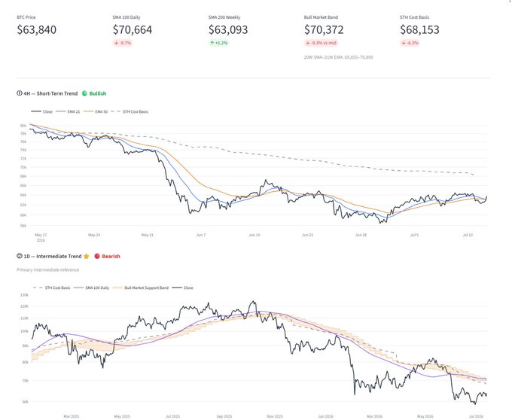Image resolution: width=512 pixels, height=420 pixels.
Task: Toggle the EMA 50 legend entry
Action: click(96, 111)
